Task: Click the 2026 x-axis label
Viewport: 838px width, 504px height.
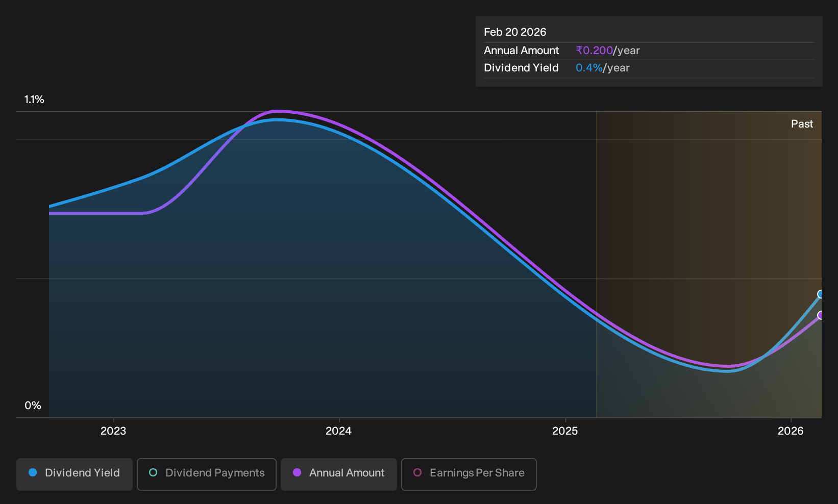Action: click(791, 431)
